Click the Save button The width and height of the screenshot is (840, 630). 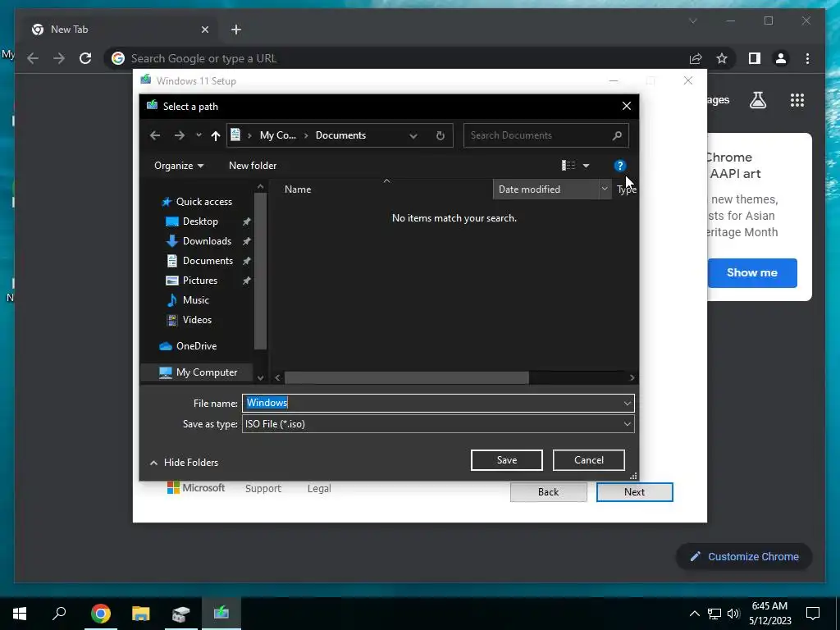(x=507, y=460)
